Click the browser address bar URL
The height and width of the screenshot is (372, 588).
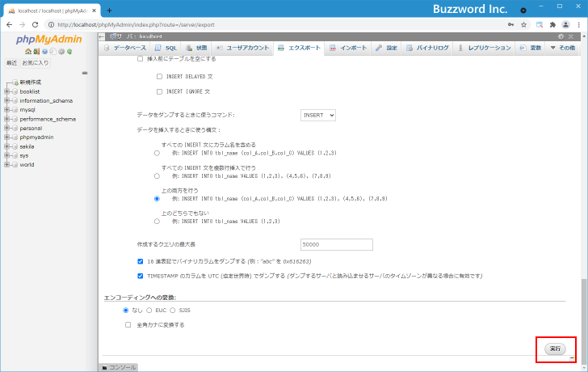(x=136, y=25)
